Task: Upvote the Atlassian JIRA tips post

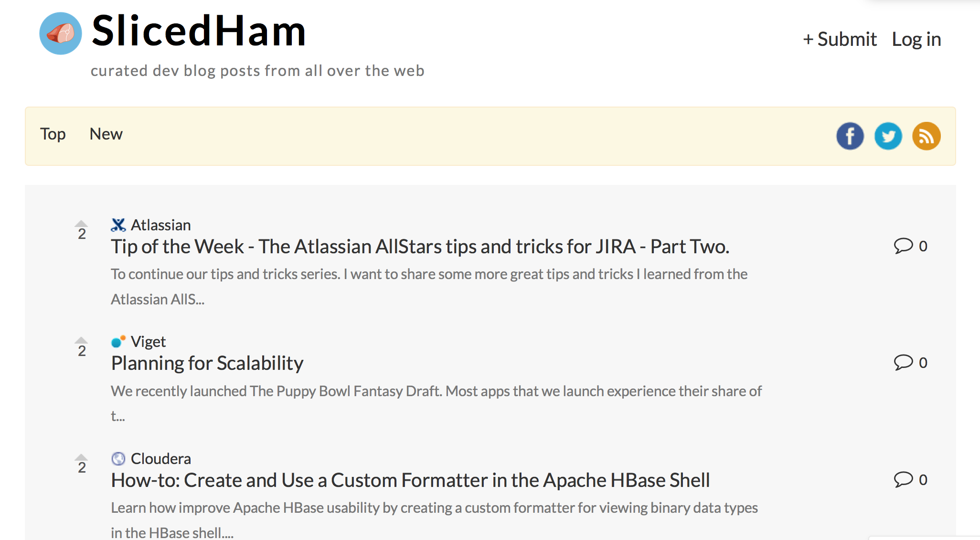Action: 81,224
